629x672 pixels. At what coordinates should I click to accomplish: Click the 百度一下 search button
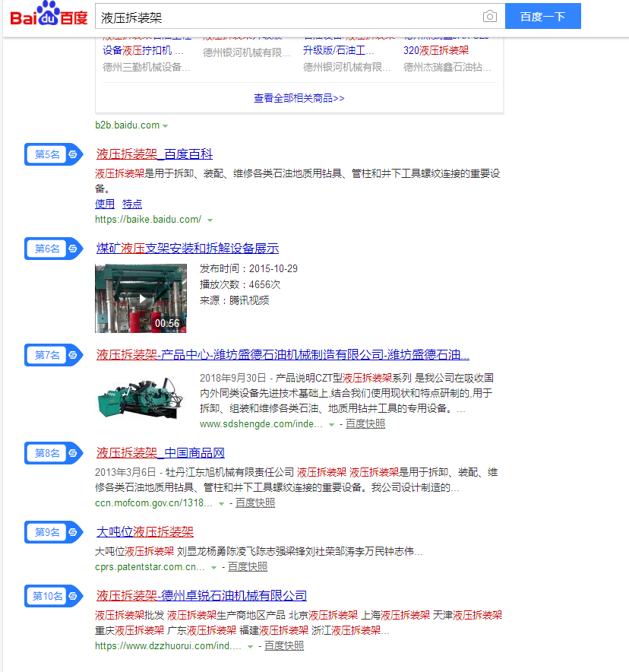point(543,16)
